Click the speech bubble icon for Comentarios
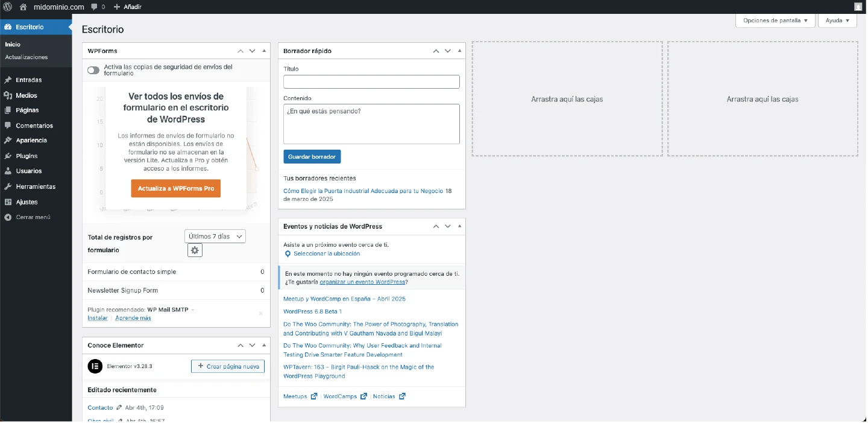 8,126
